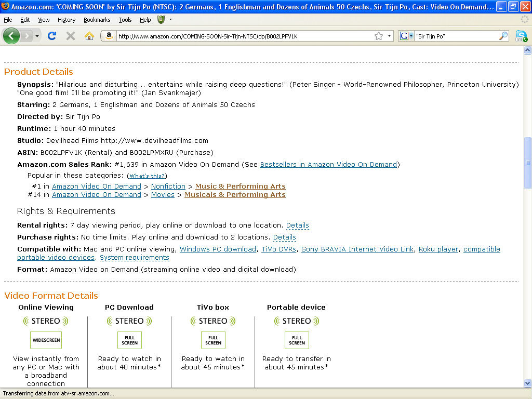The width and height of the screenshot is (532, 399).
Task: Open Music & Performing Arts category link
Action: pyautogui.click(x=240, y=187)
